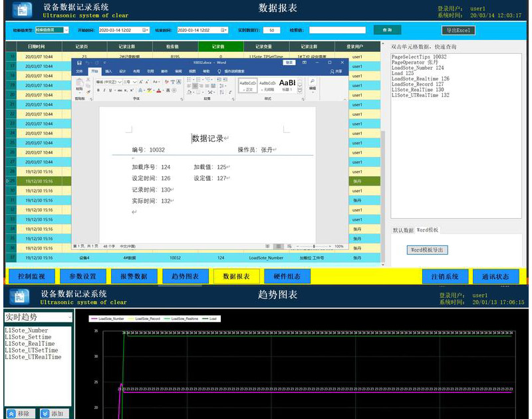The width and height of the screenshot is (532, 419).
Task: Click the 添加 add arrow icon
Action: click(x=45, y=413)
